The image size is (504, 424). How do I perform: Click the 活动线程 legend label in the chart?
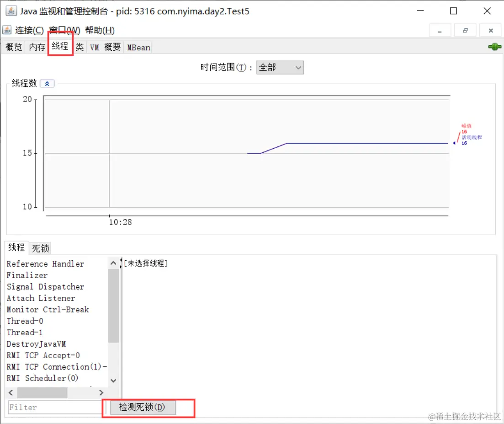click(x=472, y=137)
